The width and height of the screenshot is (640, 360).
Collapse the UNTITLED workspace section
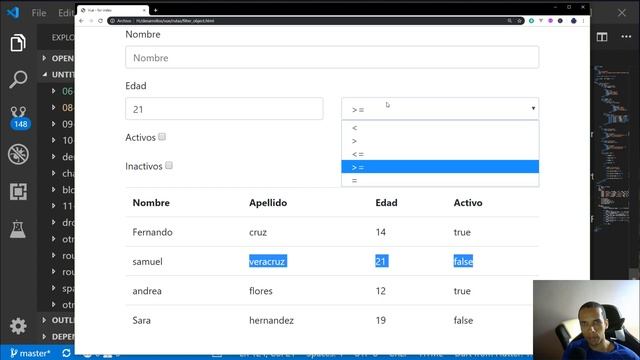click(x=57, y=75)
